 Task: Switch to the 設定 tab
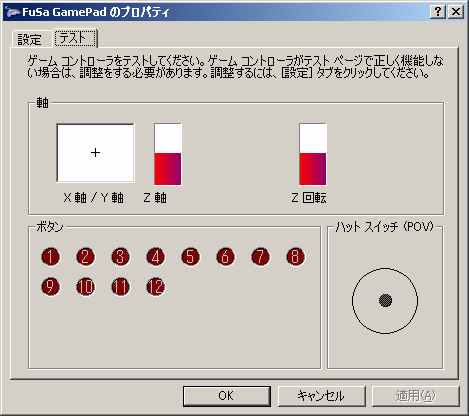click(29, 40)
